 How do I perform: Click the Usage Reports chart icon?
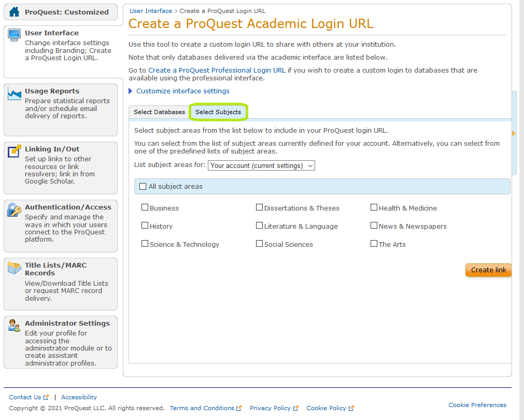pos(14,94)
